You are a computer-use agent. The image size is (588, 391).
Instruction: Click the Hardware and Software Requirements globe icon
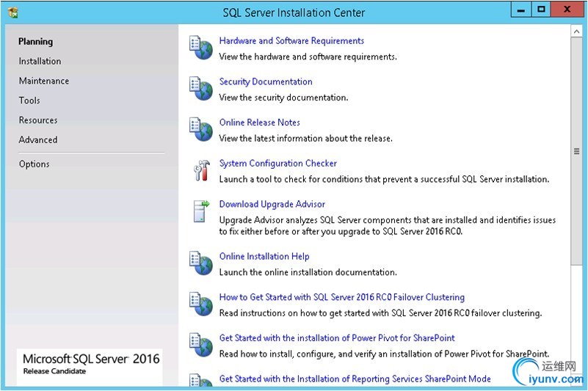coord(201,48)
